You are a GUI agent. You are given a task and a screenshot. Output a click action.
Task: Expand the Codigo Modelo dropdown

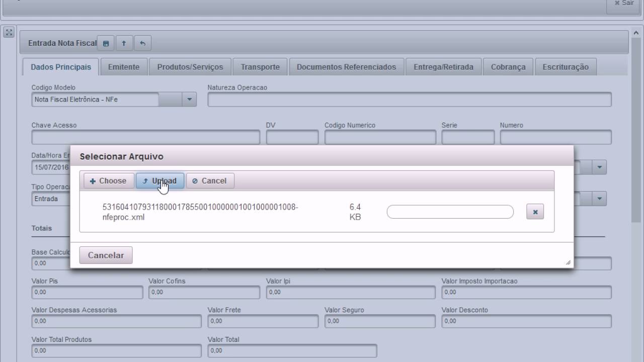[x=189, y=100]
